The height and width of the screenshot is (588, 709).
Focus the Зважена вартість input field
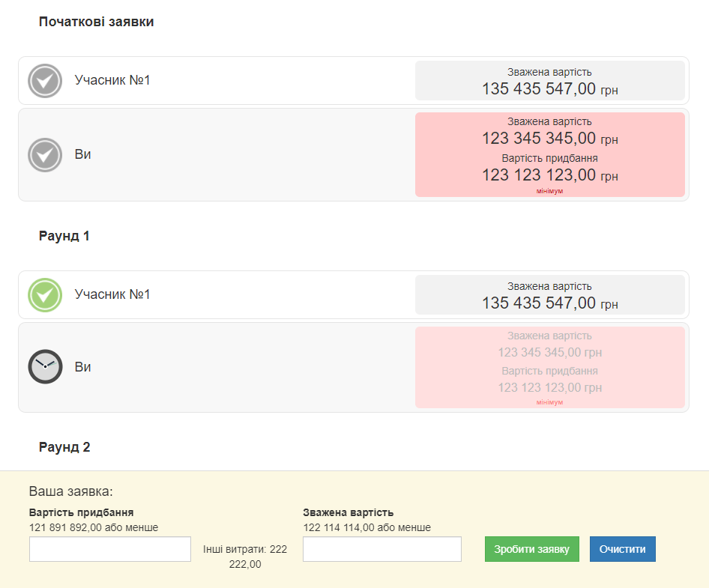coord(381,549)
